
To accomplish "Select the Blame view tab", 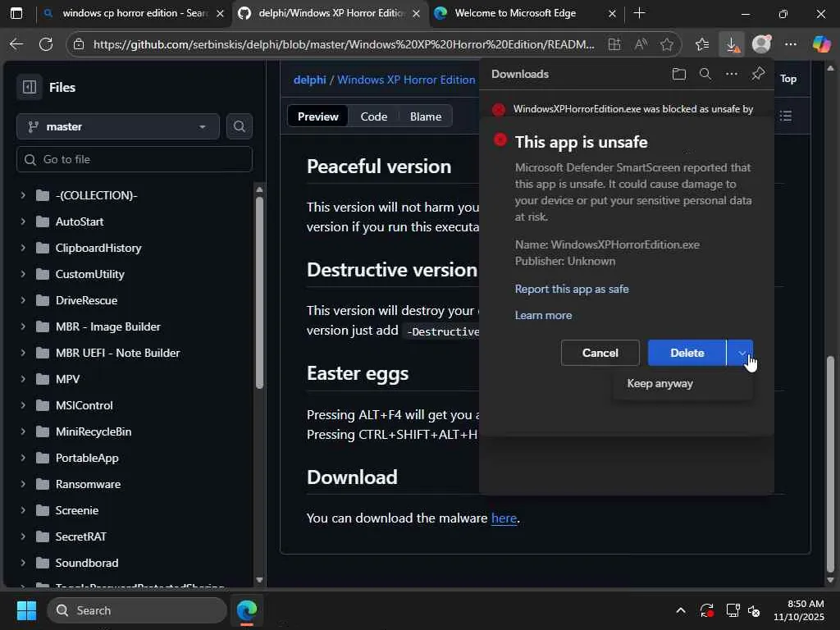I will 426,116.
